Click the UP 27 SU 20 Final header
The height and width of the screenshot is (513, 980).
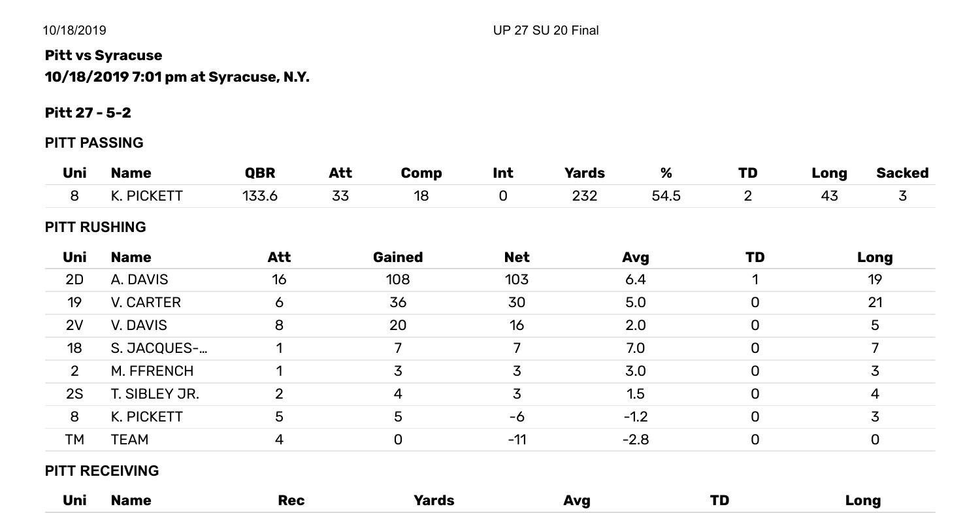click(546, 31)
